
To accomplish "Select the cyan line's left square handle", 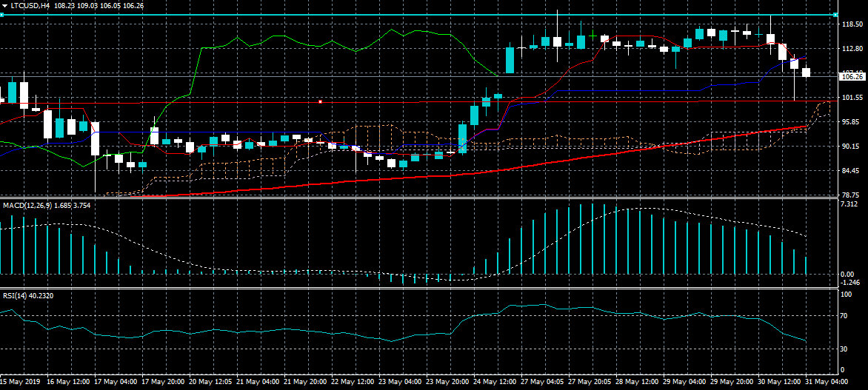I will pos(1,15).
